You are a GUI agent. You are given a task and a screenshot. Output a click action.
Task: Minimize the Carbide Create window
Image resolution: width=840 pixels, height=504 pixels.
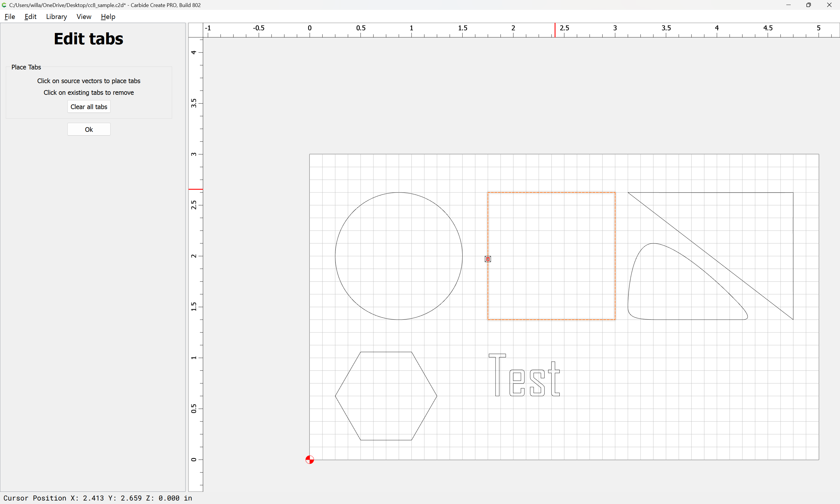pos(788,5)
